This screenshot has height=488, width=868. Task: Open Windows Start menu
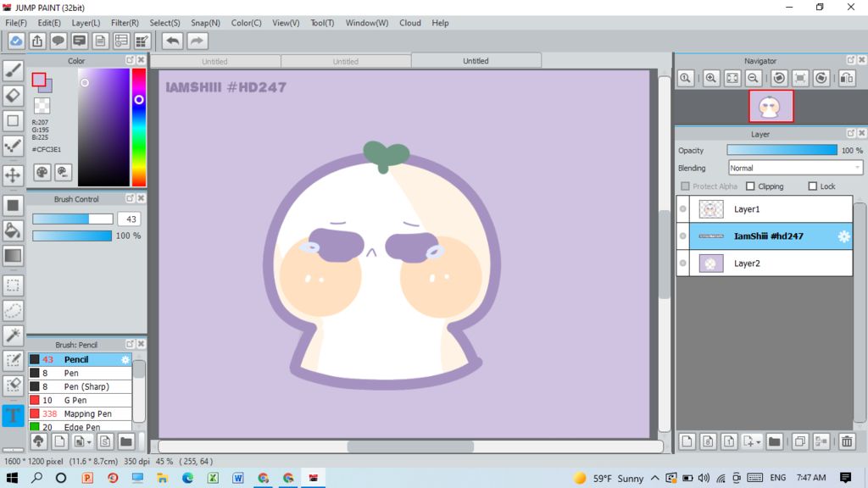(12, 478)
